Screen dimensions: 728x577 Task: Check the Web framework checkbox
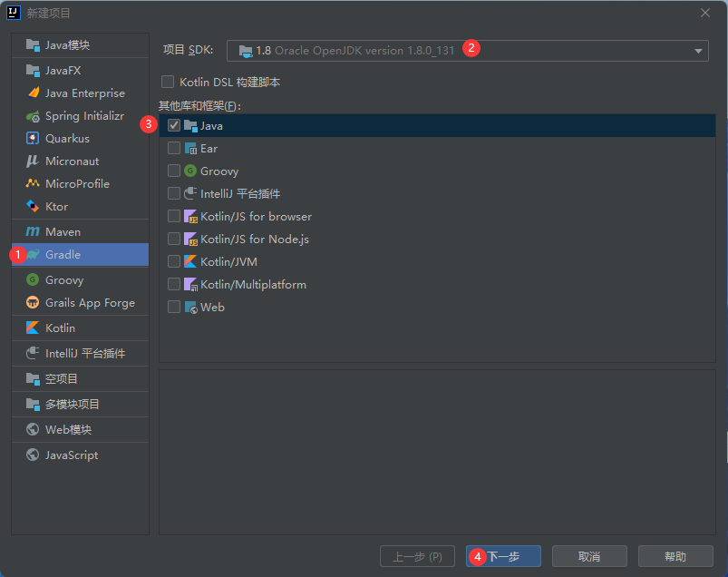(x=174, y=307)
